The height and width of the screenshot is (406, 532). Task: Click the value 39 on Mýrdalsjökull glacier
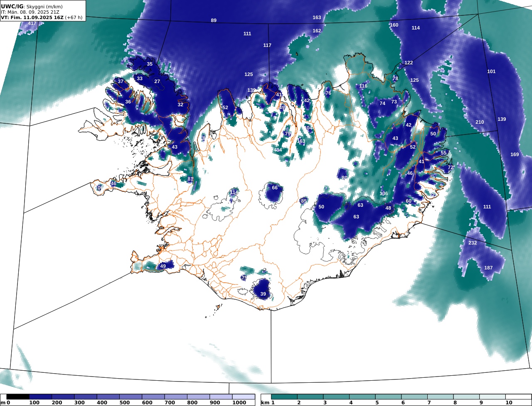point(263,294)
